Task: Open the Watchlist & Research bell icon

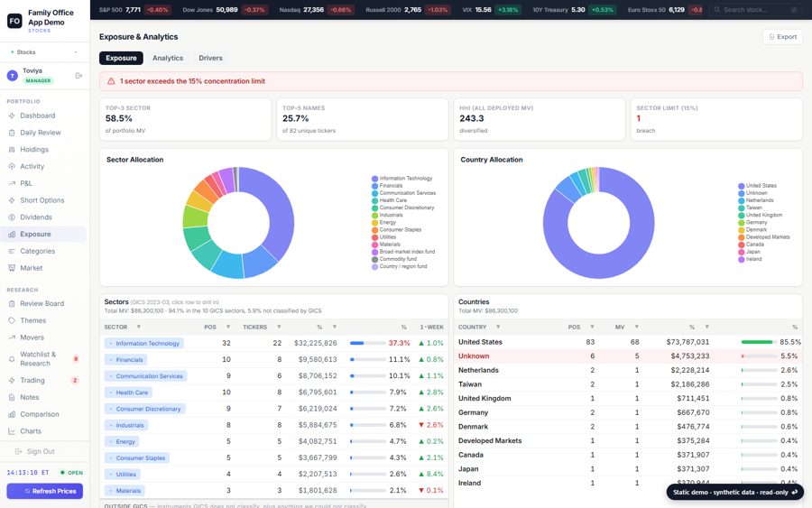Action: (x=12, y=359)
